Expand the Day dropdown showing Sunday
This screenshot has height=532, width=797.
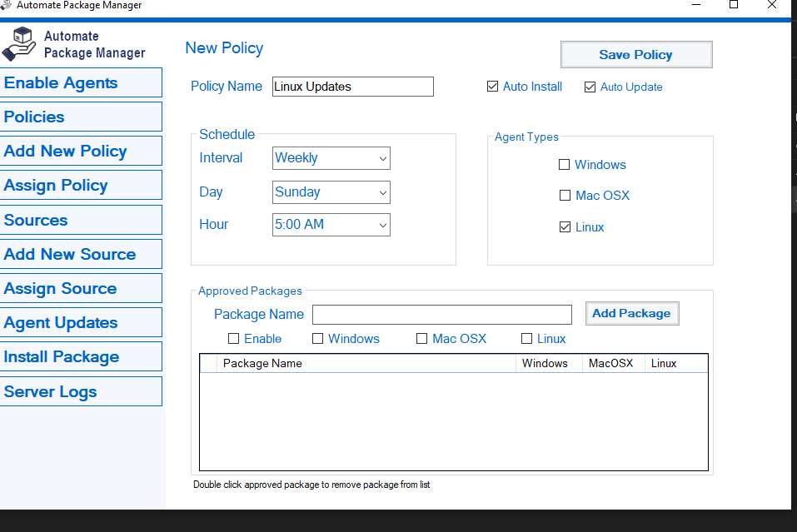tap(331, 192)
